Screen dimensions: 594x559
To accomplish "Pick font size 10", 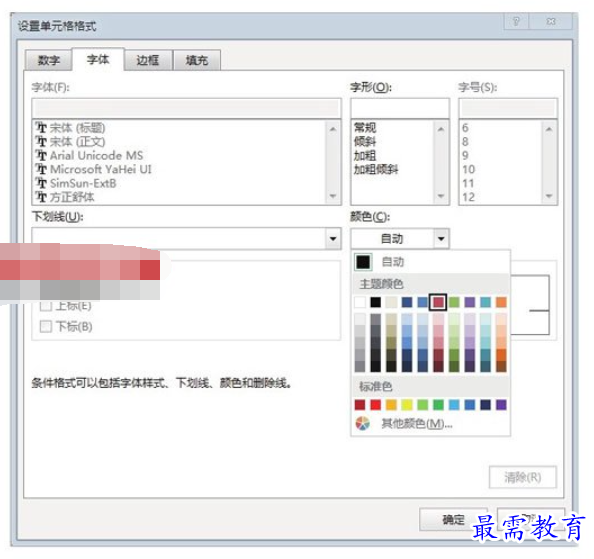I will pyautogui.click(x=468, y=169).
